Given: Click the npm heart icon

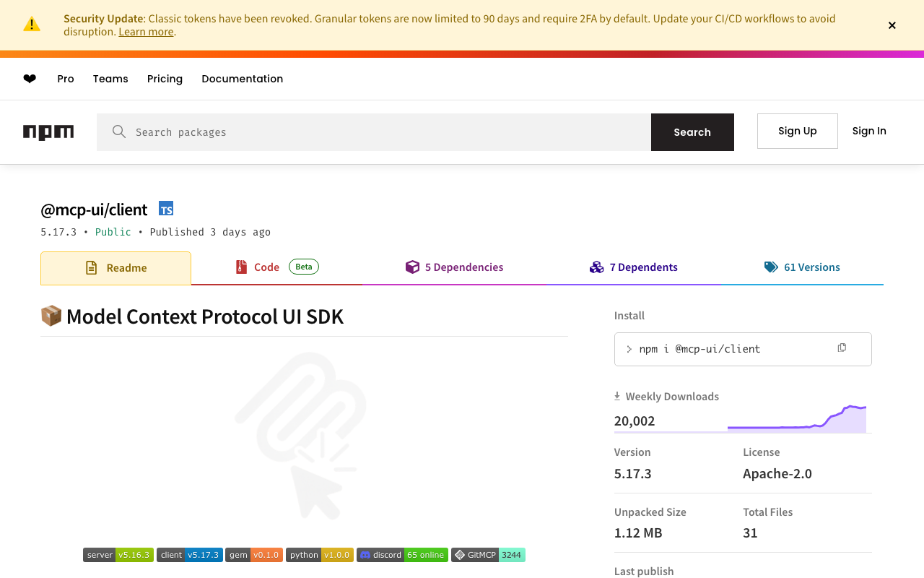Looking at the screenshot, I should click(30, 79).
